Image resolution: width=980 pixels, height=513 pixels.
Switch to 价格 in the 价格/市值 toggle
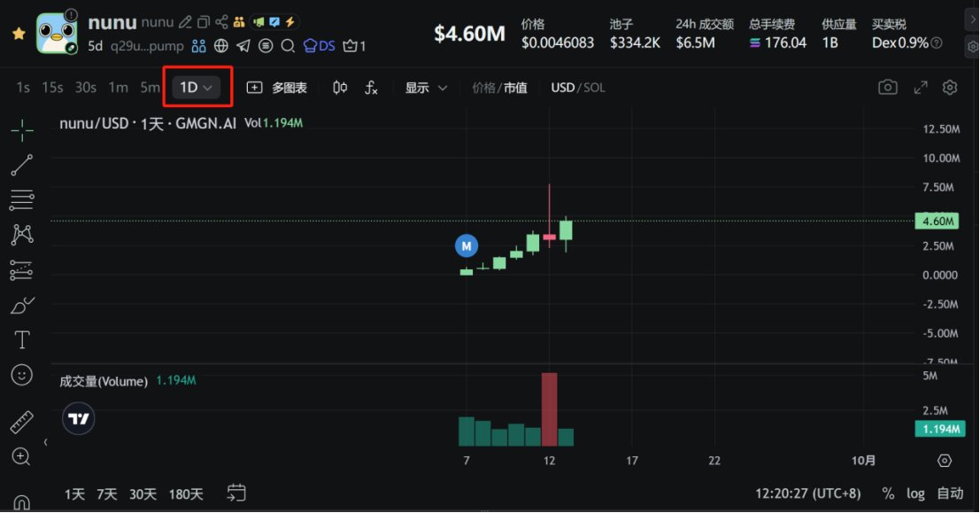coord(483,88)
